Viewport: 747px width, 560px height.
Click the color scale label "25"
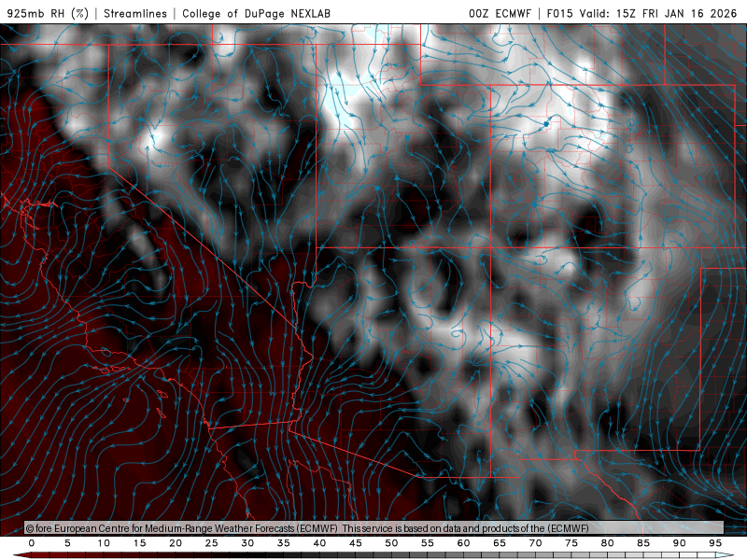212,543
